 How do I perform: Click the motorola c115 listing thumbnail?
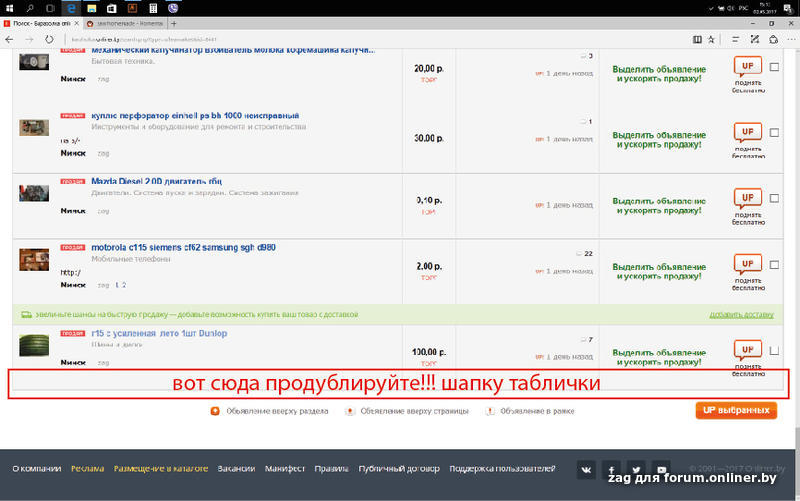click(34, 259)
